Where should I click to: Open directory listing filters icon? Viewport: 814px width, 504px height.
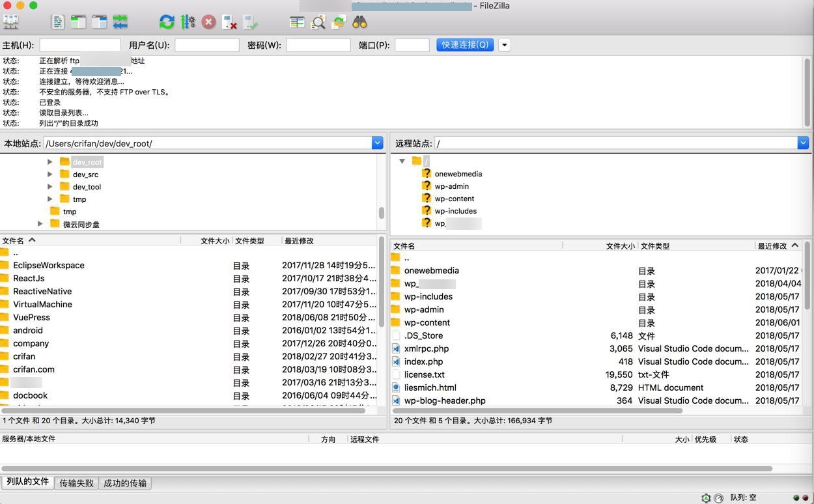297,22
